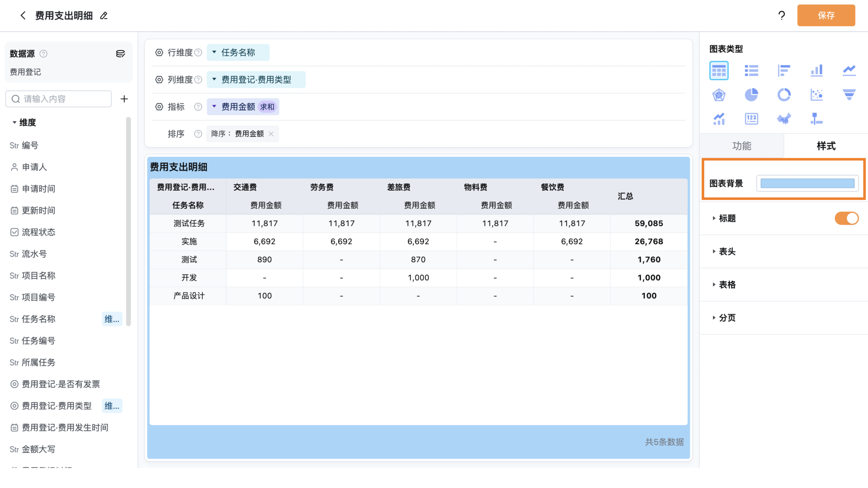Image resolution: width=868 pixels, height=488 pixels.
Task: Toggle the 标题 switch off
Action: 846,218
